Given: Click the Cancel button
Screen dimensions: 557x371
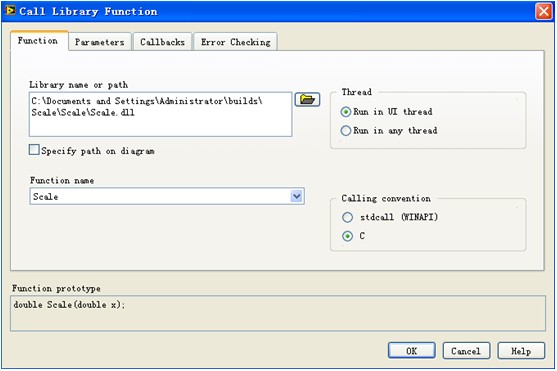Looking at the screenshot, I should pyautogui.click(x=466, y=351).
